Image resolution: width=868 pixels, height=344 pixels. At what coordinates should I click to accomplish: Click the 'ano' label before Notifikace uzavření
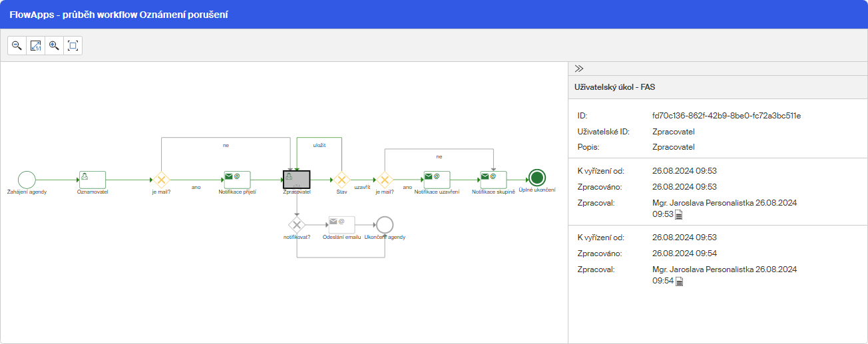tap(407, 188)
